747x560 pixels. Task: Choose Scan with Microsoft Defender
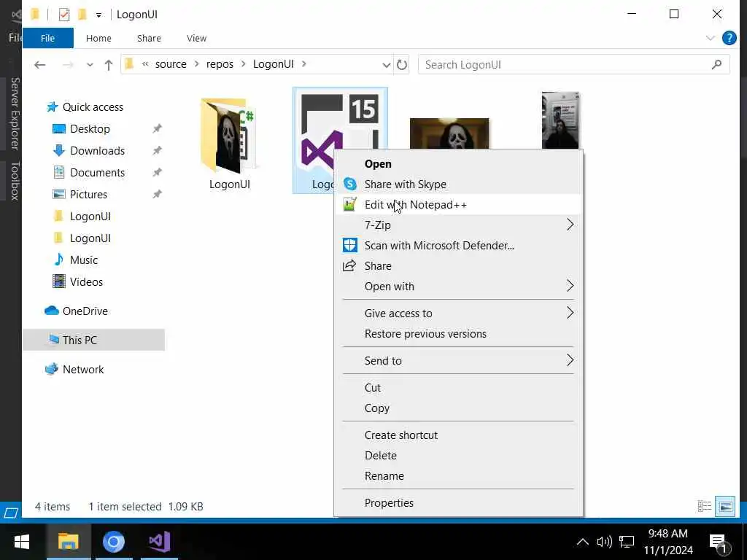(x=458, y=246)
